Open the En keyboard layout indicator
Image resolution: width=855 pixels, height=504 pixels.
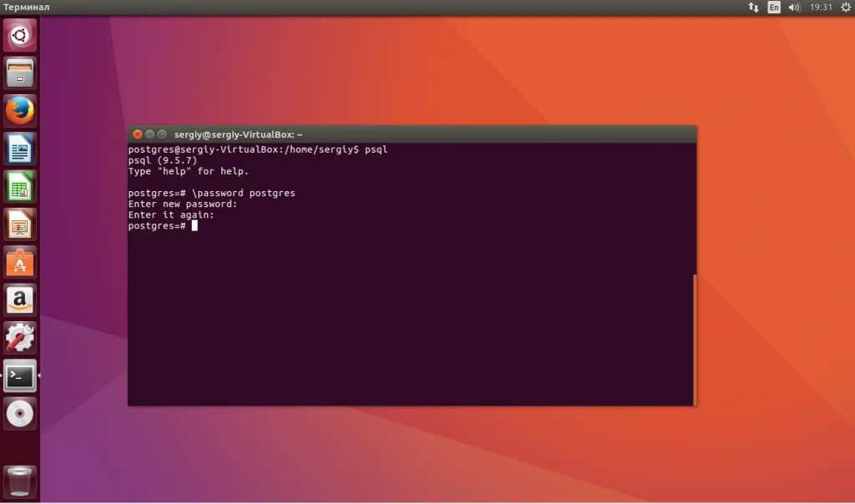click(x=774, y=7)
